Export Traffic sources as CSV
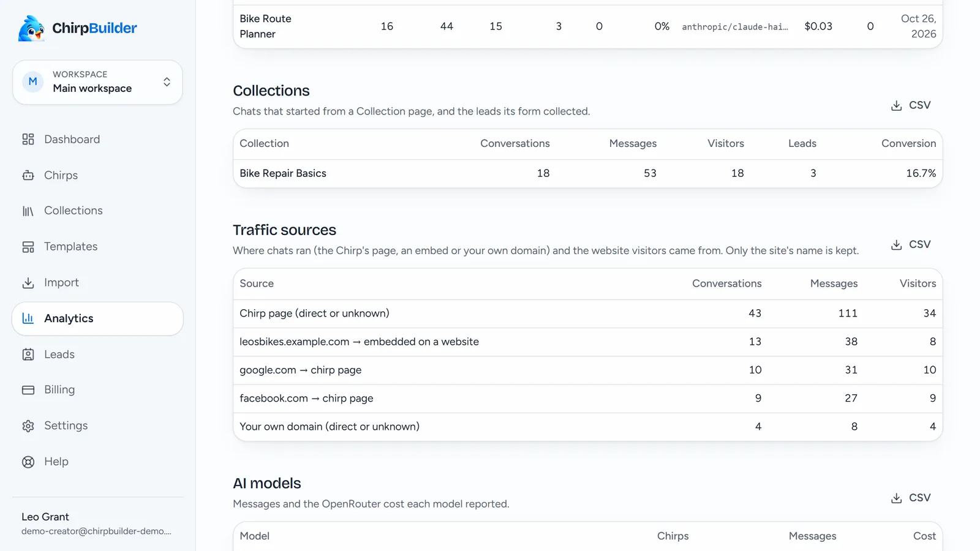 [911, 244]
